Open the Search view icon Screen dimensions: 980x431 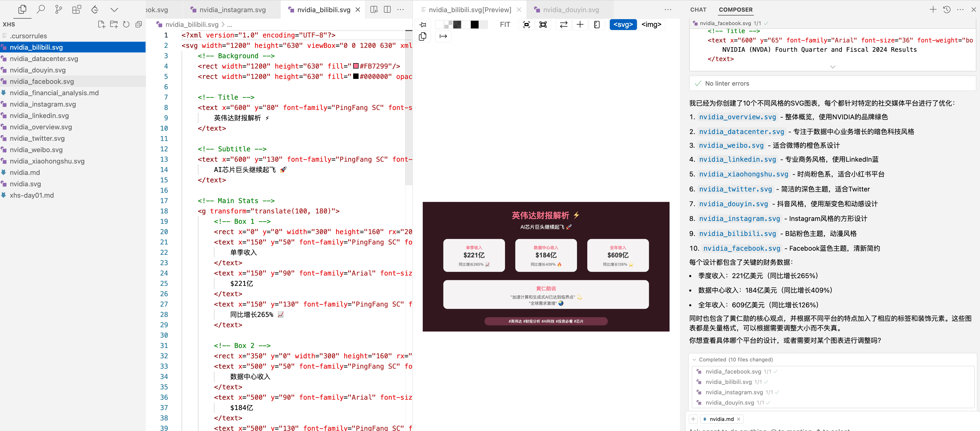[x=40, y=10]
